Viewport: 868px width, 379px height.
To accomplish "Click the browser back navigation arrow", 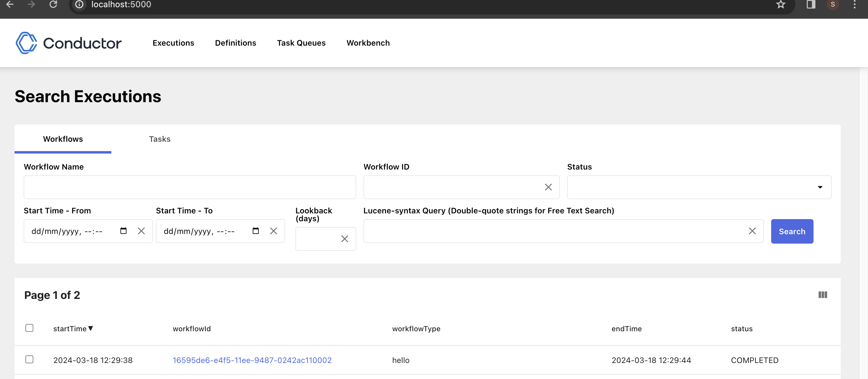I will click(x=10, y=5).
